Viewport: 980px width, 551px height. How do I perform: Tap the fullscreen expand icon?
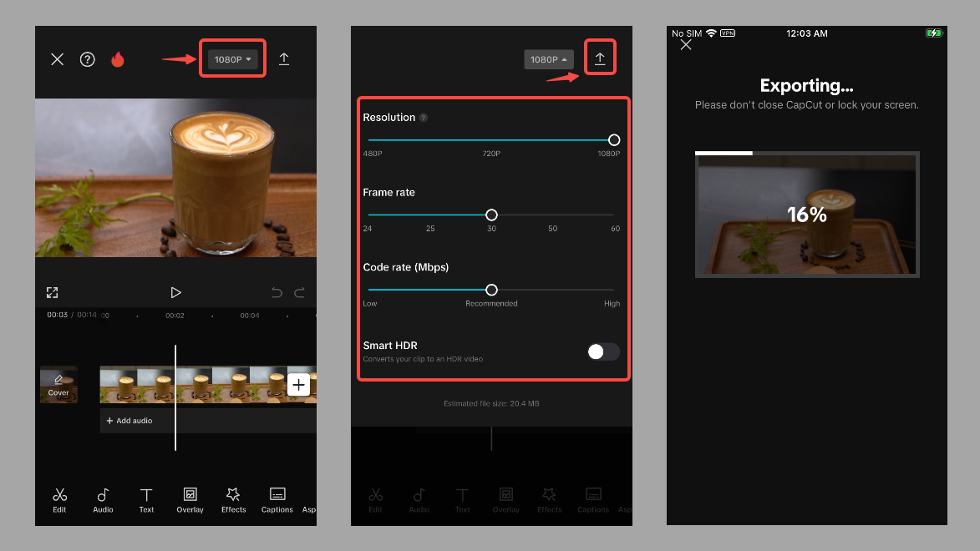pyautogui.click(x=53, y=292)
